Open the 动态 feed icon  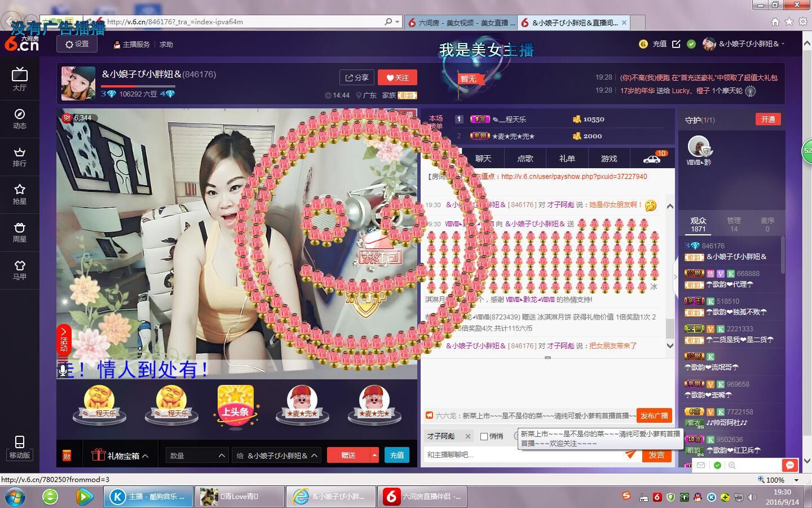[x=19, y=118]
